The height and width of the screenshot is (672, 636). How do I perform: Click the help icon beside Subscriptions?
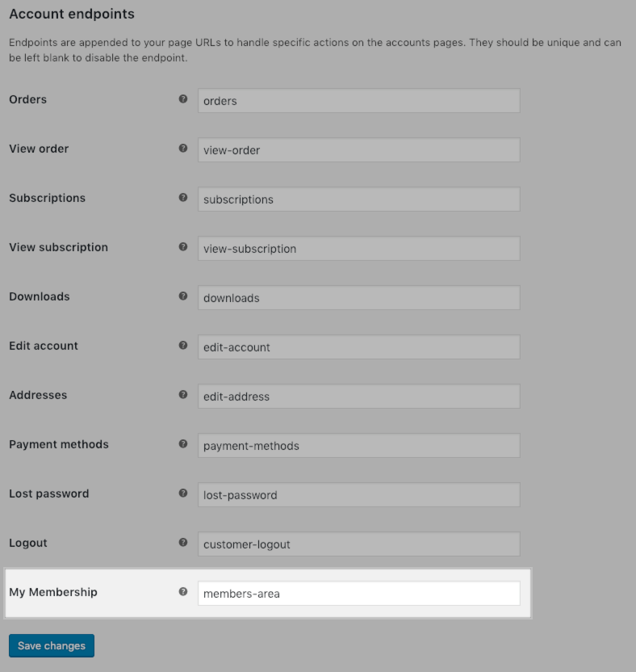pos(183,196)
